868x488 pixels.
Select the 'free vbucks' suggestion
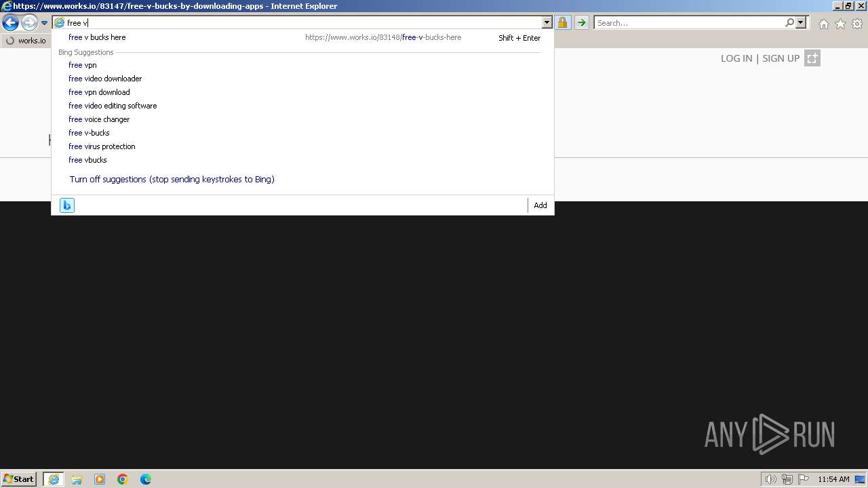click(x=87, y=160)
